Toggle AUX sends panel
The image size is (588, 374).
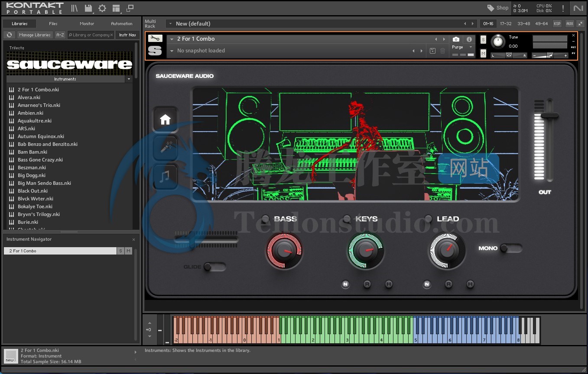(x=570, y=24)
